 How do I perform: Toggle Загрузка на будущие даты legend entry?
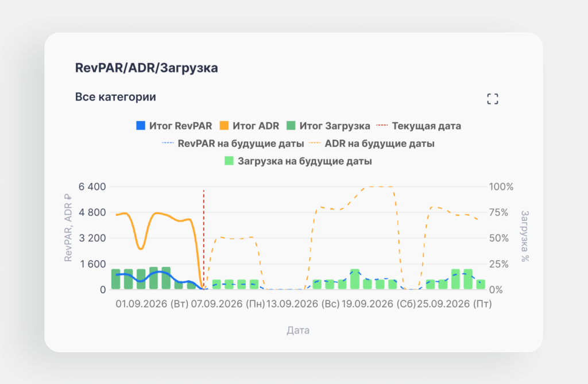pyautogui.click(x=298, y=161)
